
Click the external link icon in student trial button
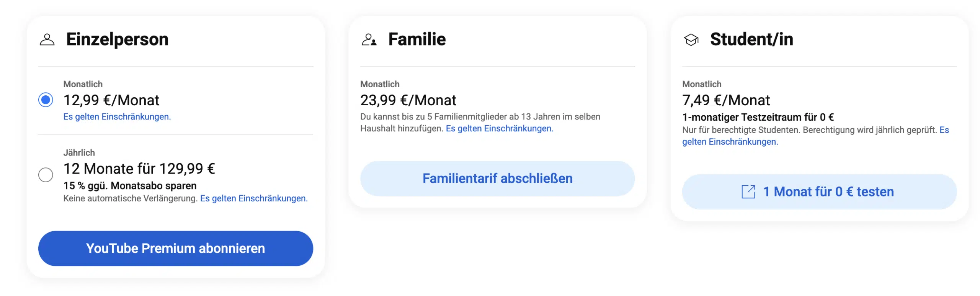click(x=748, y=191)
